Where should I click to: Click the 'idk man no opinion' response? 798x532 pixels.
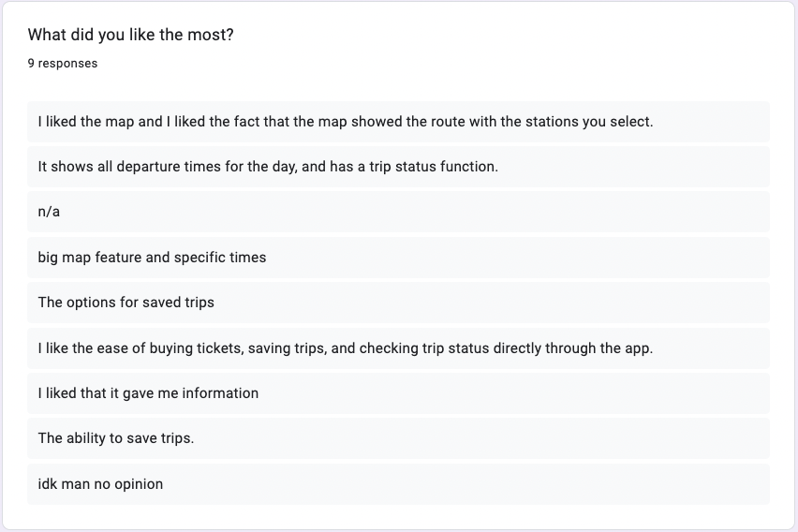(x=398, y=484)
